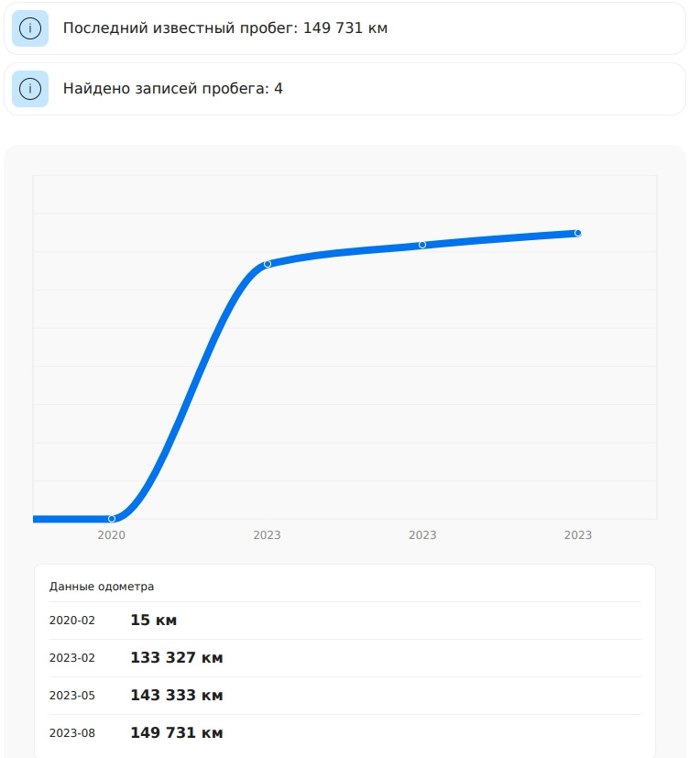Click the "133 327 км" mileage value
This screenshot has height=758, width=700.
coord(177,658)
